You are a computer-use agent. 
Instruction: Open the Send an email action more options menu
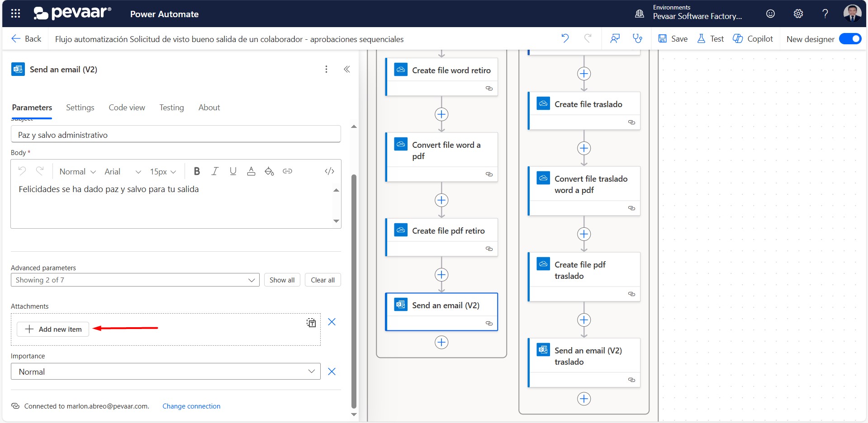326,69
